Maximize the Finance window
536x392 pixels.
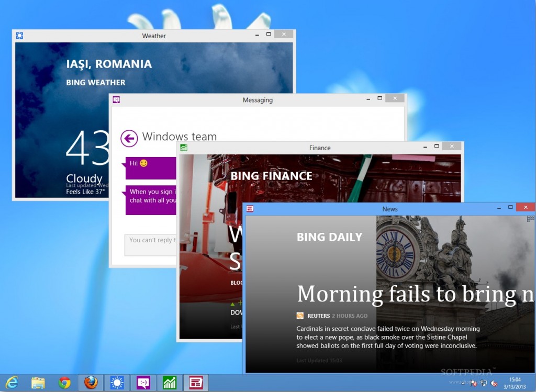coord(437,146)
